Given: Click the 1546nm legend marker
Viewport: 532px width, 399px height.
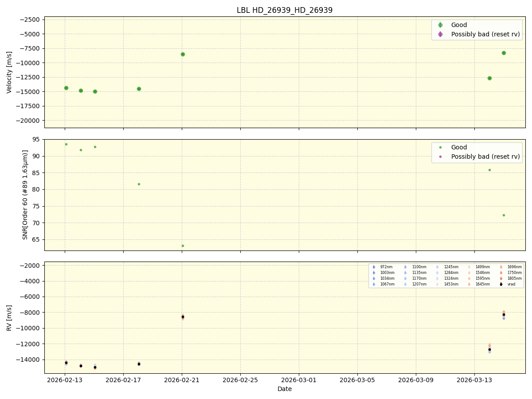Looking at the screenshot, I should 469,273.
